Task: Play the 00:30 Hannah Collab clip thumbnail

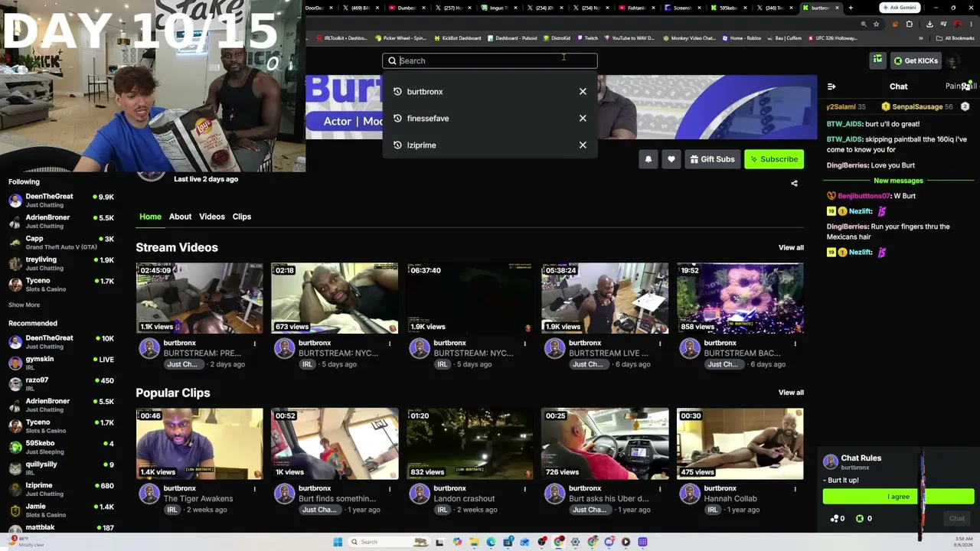Action: tap(740, 444)
